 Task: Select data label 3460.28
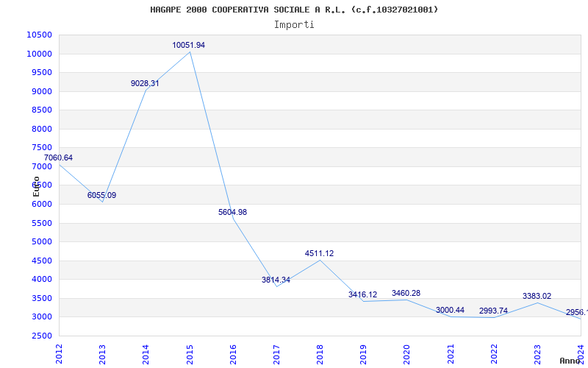(x=406, y=293)
